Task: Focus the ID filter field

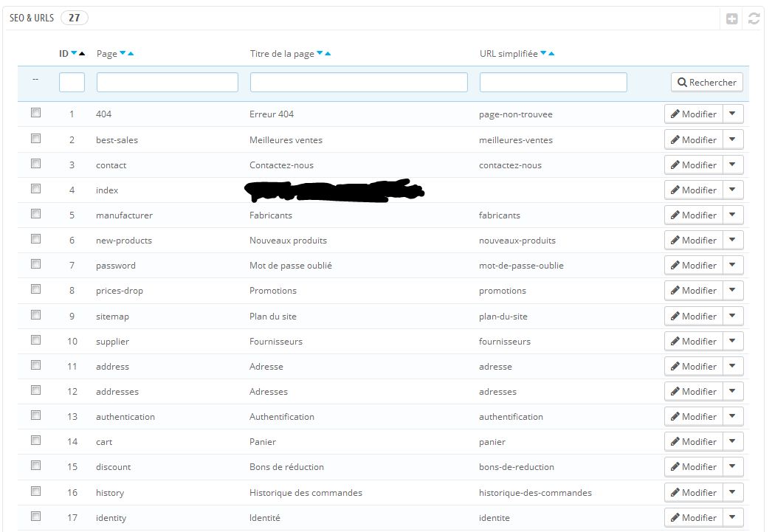Action: click(72, 82)
